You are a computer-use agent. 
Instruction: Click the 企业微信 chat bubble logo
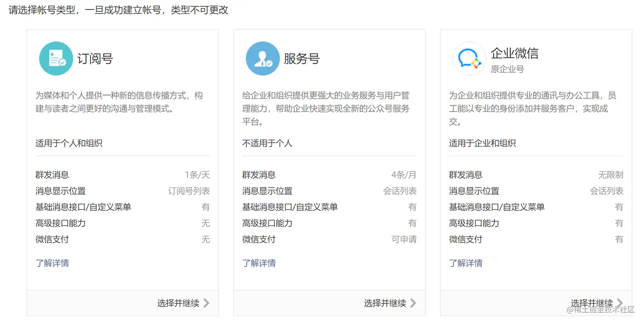(x=469, y=59)
